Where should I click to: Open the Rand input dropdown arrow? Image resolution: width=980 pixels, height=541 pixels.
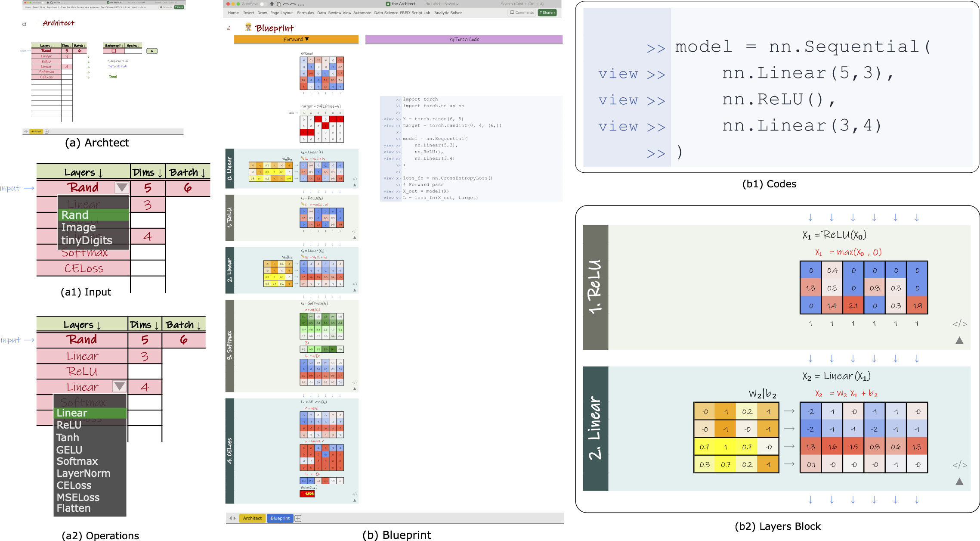pyautogui.click(x=122, y=187)
